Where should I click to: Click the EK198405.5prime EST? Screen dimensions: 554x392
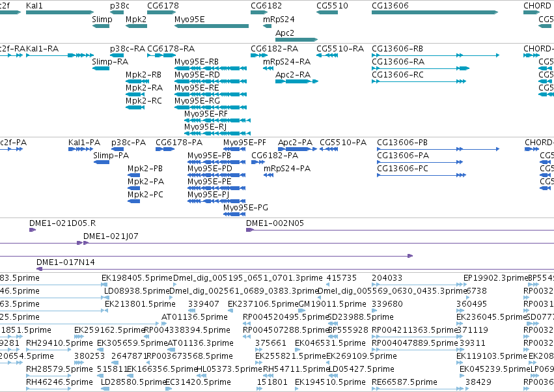[105, 284]
